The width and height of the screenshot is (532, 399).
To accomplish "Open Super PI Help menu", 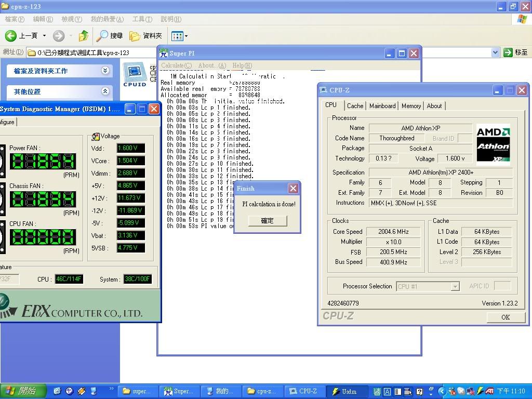I will point(242,65).
